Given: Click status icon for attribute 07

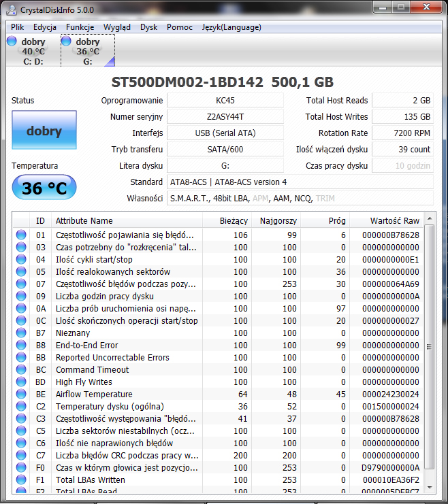Looking at the screenshot, I should coord(21,284).
